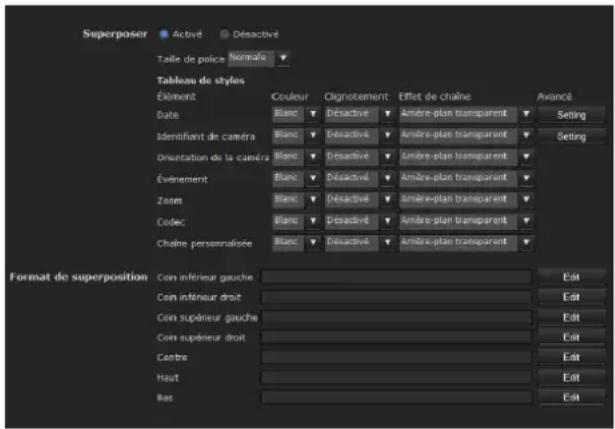Open the Clignotement dropdown for Codec
Screen dimensions: 615x429
(360, 221)
